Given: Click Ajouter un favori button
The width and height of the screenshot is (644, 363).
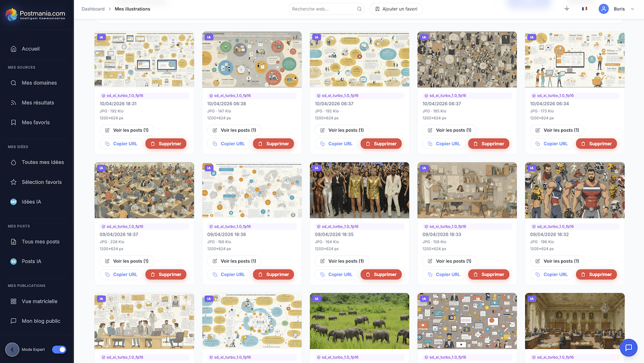Looking at the screenshot, I should 396,9.
